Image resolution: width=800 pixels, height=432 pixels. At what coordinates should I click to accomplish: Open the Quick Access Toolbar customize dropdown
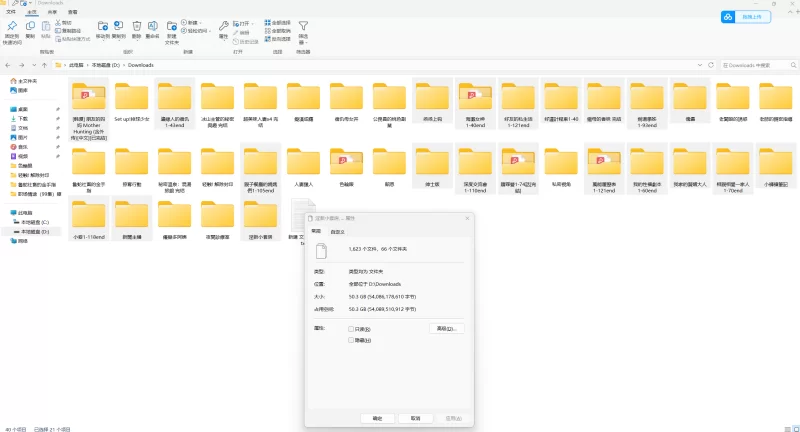point(31,3)
